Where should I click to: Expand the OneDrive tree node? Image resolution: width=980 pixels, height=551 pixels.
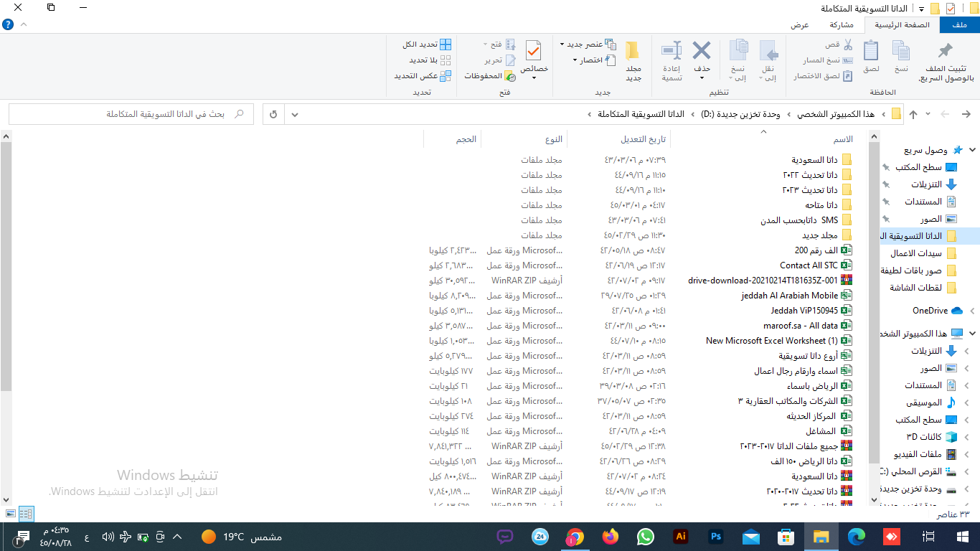tap(972, 311)
